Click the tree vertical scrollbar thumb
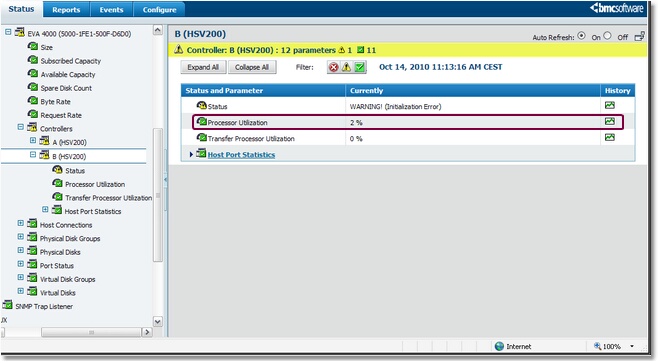658x363 pixels. pyautogui.click(x=158, y=195)
